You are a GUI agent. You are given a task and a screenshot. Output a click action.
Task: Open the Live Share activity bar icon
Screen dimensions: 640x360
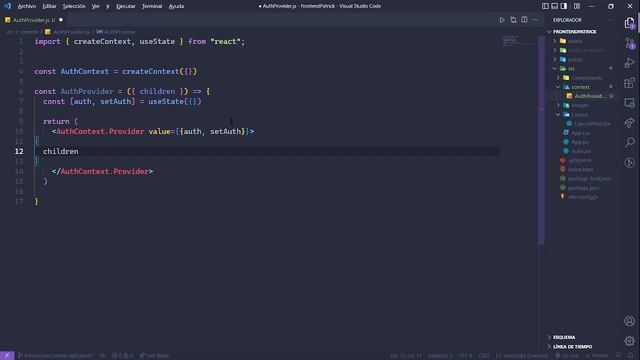point(629,123)
